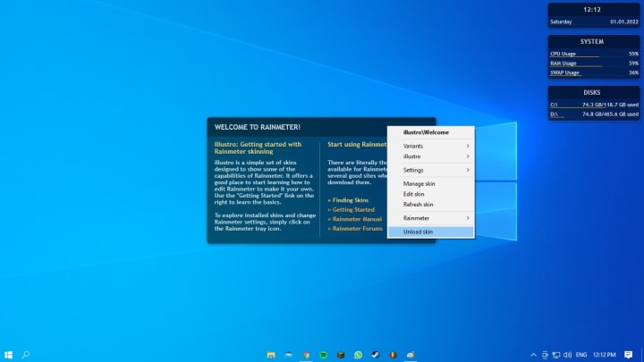
Task: Open the Windows Start menu
Action: [x=8, y=355]
